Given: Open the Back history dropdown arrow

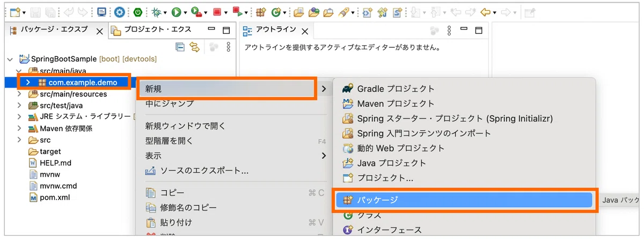Looking at the screenshot, I should point(494,12).
